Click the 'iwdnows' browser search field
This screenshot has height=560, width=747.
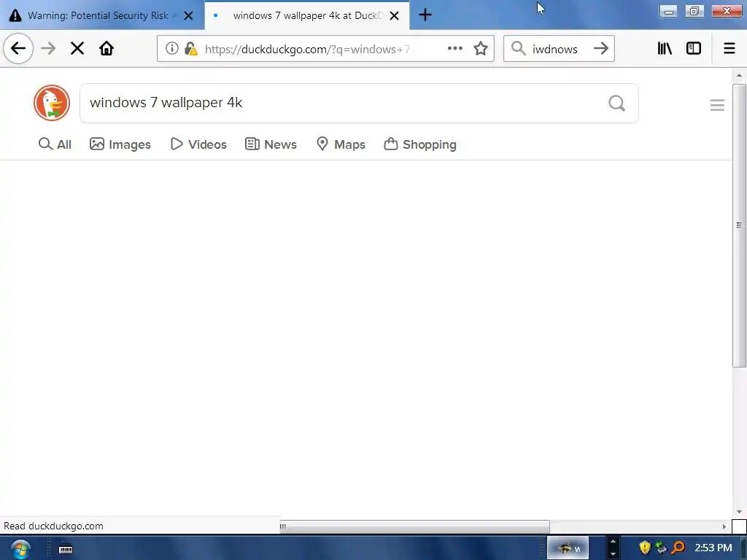tap(558, 49)
